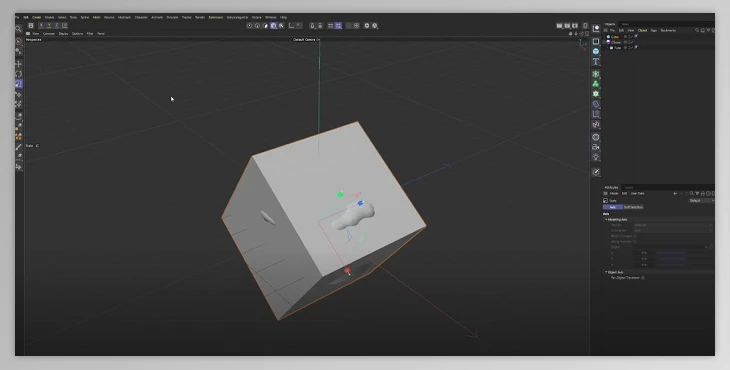This screenshot has height=370, width=730.
Task: Click the blue sphere generator icon in palette
Action: point(596,51)
